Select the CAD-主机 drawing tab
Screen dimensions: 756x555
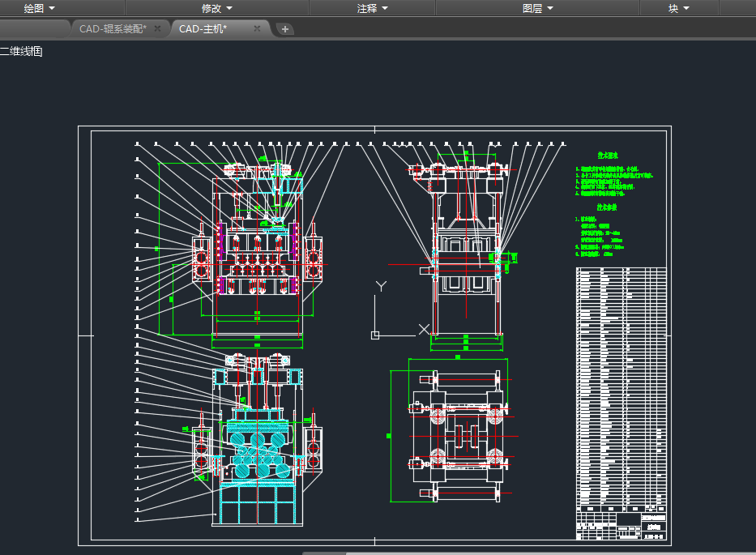(203, 28)
